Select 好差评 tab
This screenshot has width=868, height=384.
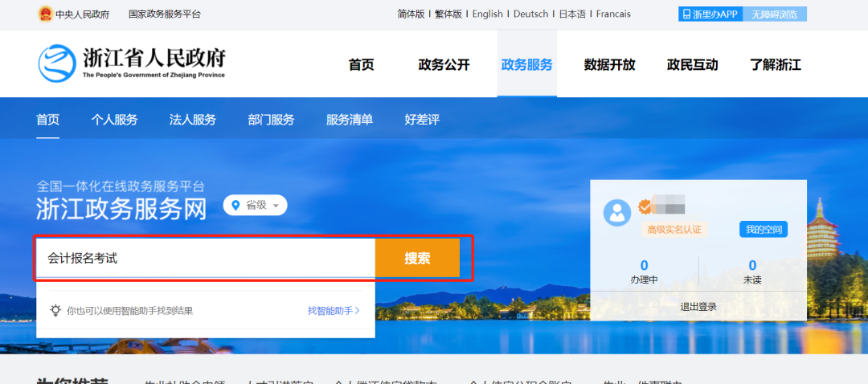pyautogui.click(x=422, y=120)
